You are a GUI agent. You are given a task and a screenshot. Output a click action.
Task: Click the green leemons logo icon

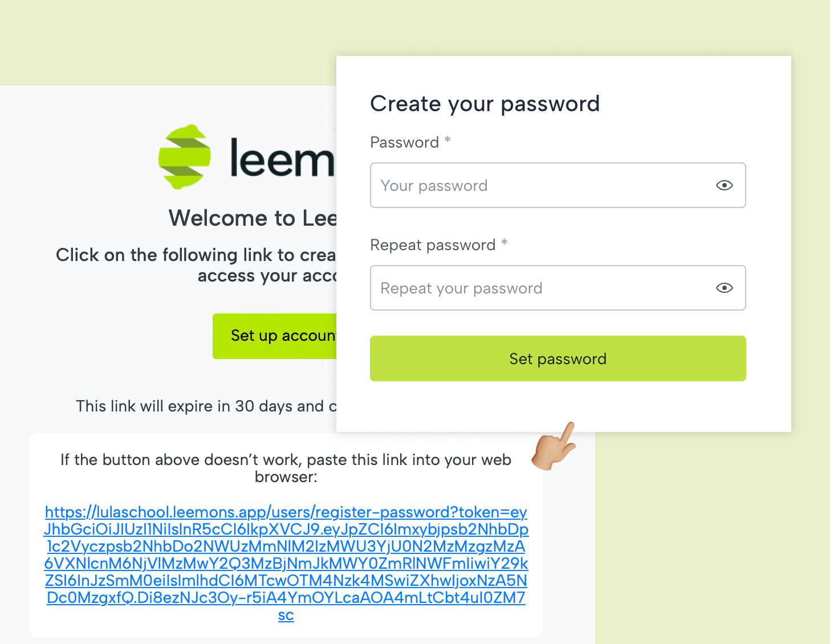click(185, 157)
